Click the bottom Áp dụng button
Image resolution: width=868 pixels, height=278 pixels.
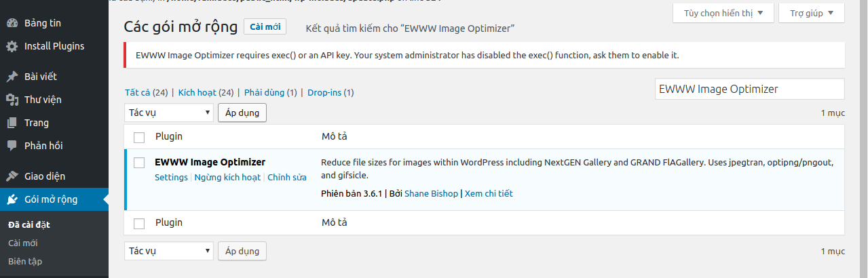pos(242,251)
